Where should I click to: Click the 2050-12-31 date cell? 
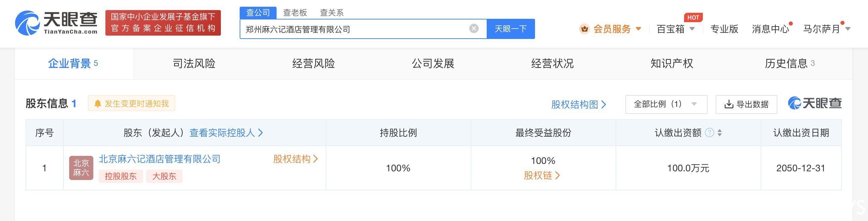pyautogui.click(x=801, y=168)
